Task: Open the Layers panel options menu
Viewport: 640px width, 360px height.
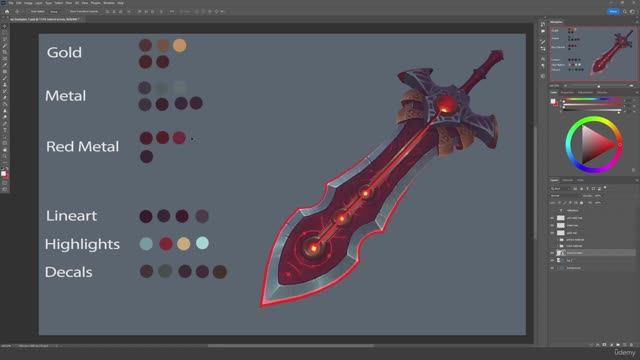Action: [x=636, y=180]
